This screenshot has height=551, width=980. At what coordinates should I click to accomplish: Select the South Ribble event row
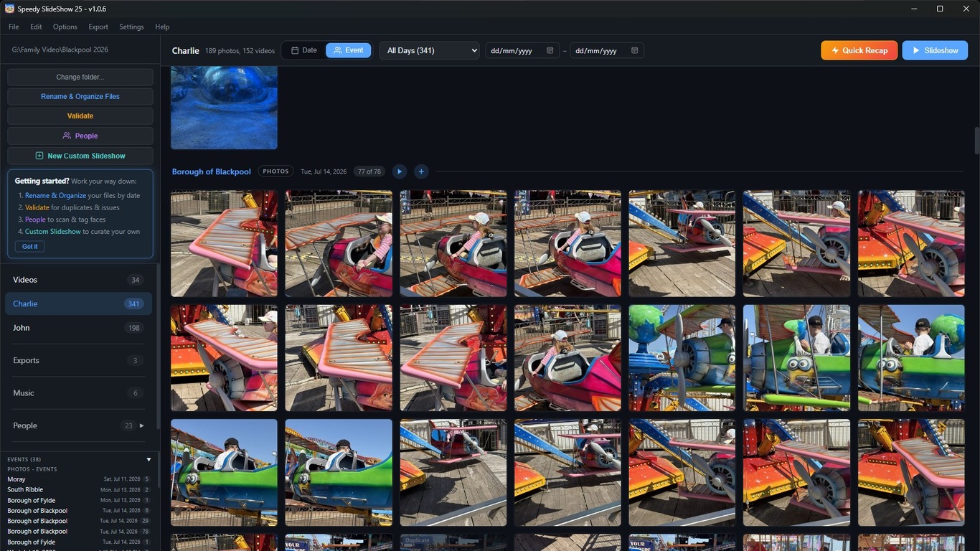click(x=78, y=490)
